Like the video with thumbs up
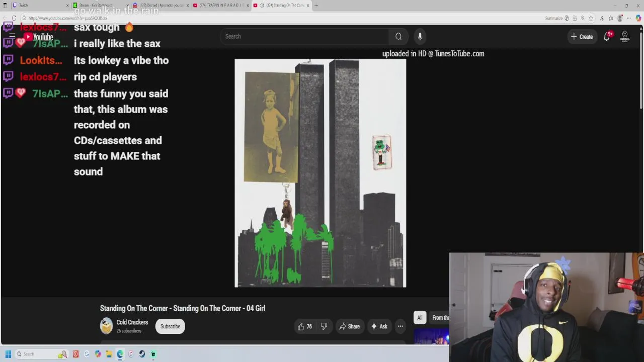644x362 pixels. 305,326
